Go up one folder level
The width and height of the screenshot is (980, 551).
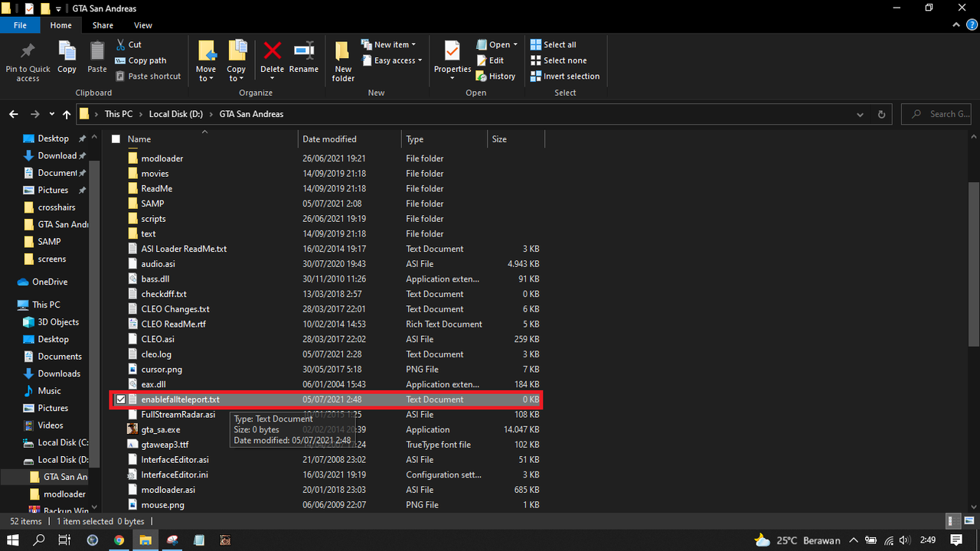(67, 114)
